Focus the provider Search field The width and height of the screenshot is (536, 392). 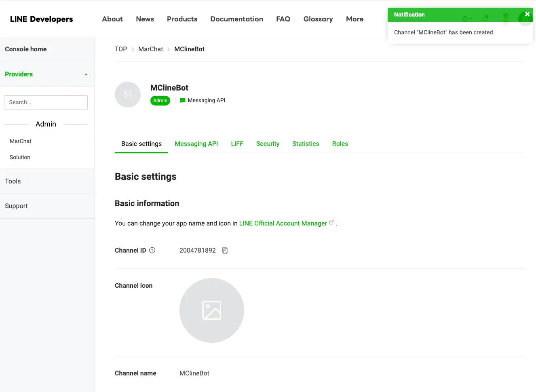(x=46, y=102)
